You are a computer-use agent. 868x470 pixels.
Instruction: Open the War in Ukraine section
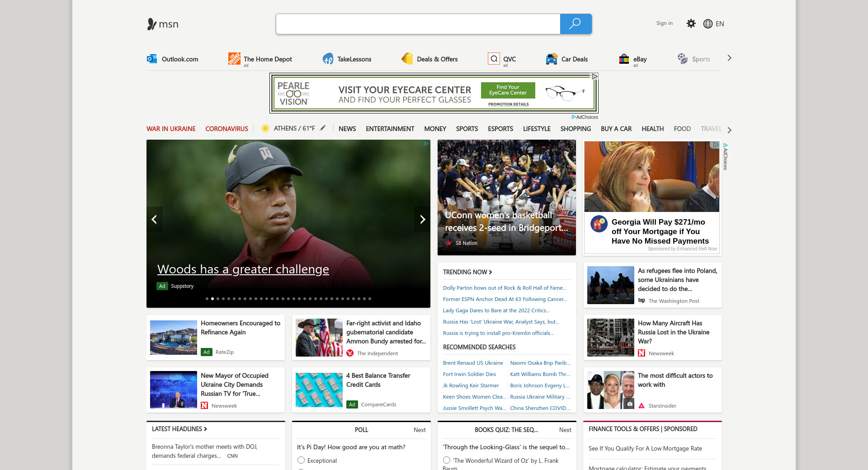click(x=171, y=129)
